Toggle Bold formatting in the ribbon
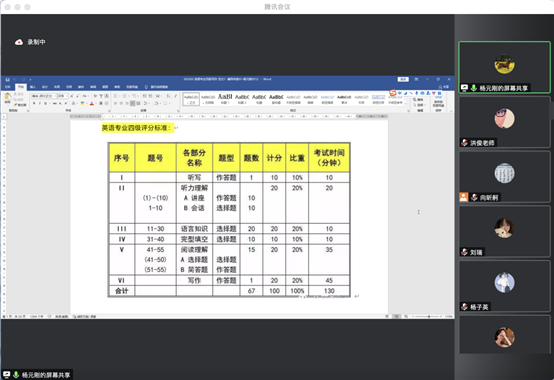554x380 pixels. pyautogui.click(x=34, y=103)
